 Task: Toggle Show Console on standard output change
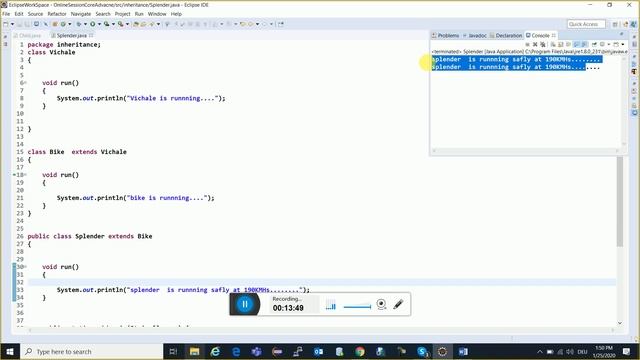click(577, 44)
